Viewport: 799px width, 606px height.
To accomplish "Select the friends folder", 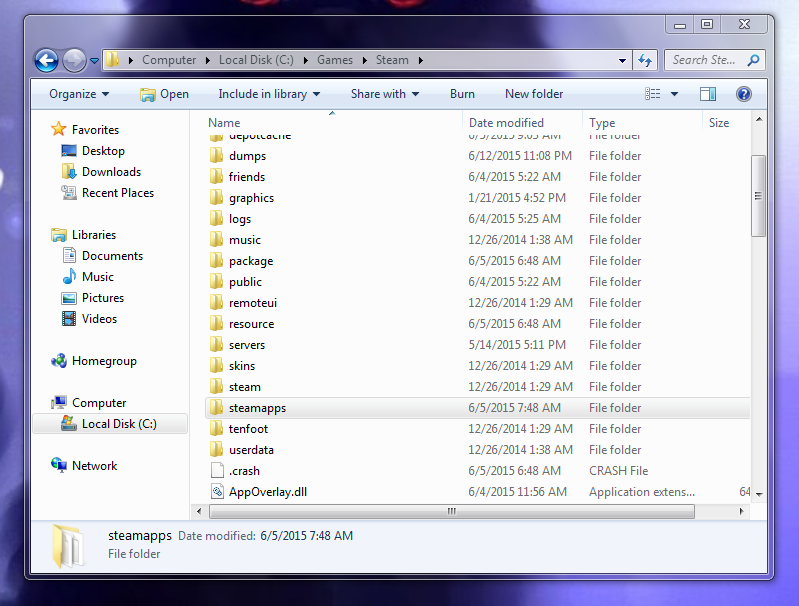I will pyautogui.click(x=247, y=177).
